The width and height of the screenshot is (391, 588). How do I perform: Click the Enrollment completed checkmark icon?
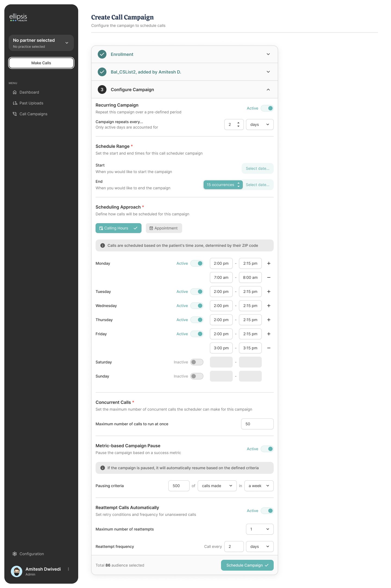(102, 54)
